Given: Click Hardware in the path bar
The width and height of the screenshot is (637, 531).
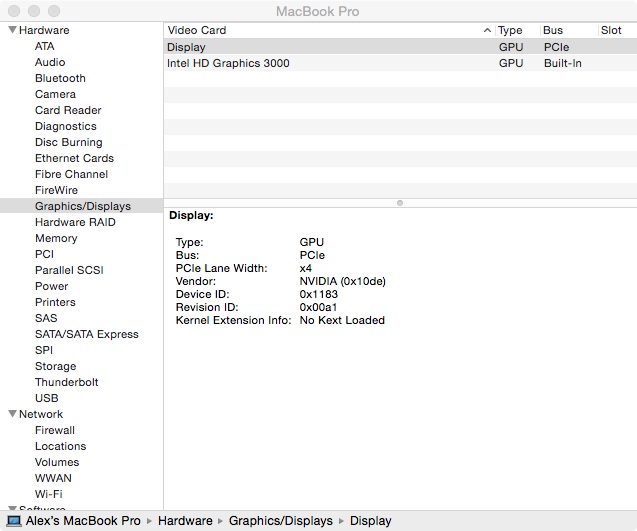Looking at the screenshot, I should [x=185, y=521].
